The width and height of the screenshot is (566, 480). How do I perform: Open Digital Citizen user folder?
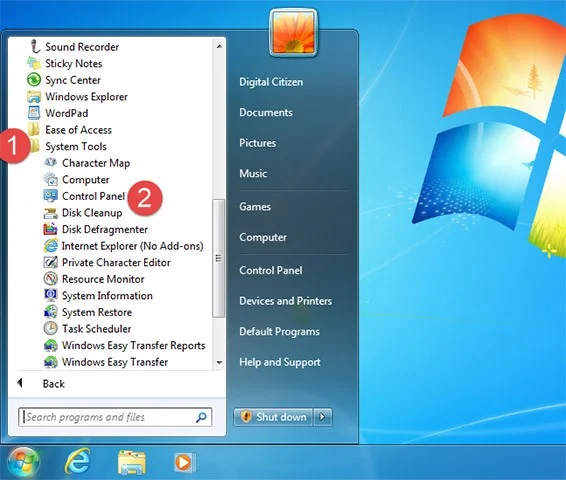click(x=271, y=82)
